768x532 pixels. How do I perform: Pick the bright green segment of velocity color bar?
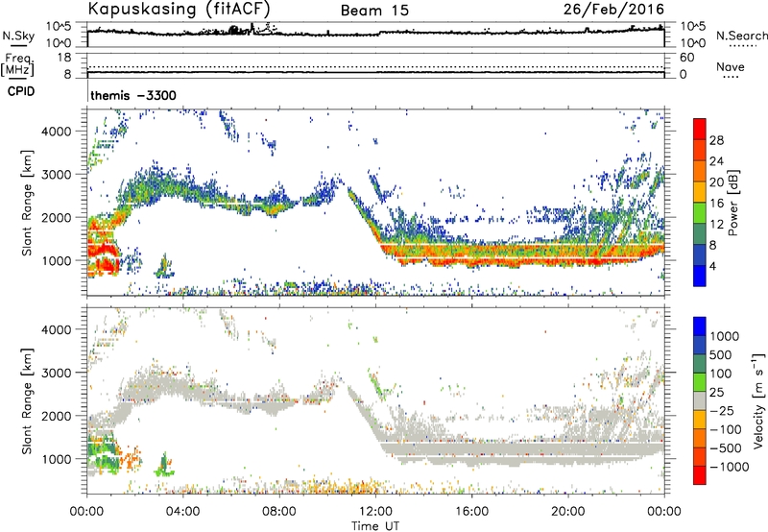(x=700, y=382)
